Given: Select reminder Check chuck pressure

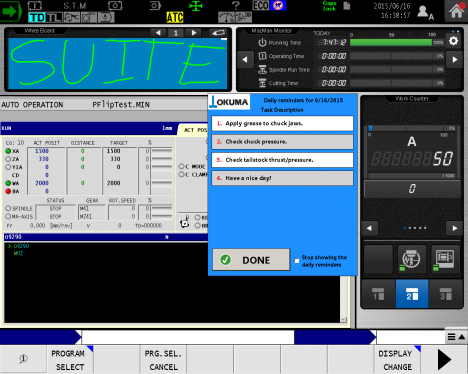Looking at the screenshot, I should (x=282, y=142).
